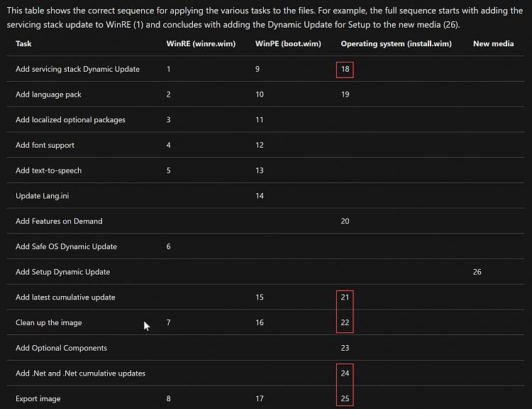Screen dimensions: 532x409
Task: Click the Operating system (install.wim) header
Action: coord(397,44)
